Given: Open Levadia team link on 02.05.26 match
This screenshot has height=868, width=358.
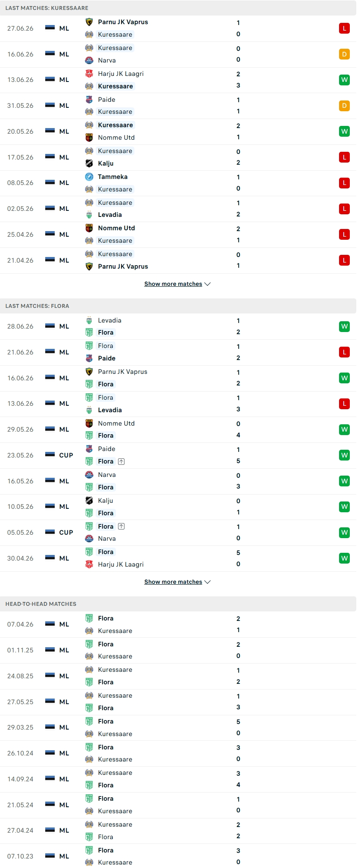Looking at the screenshot, I should (x=110, y=215).
